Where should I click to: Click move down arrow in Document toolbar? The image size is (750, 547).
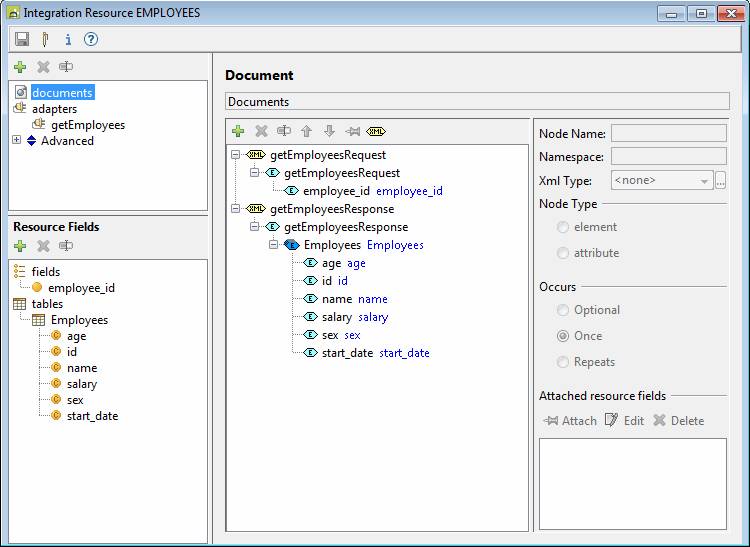(329, 131)
